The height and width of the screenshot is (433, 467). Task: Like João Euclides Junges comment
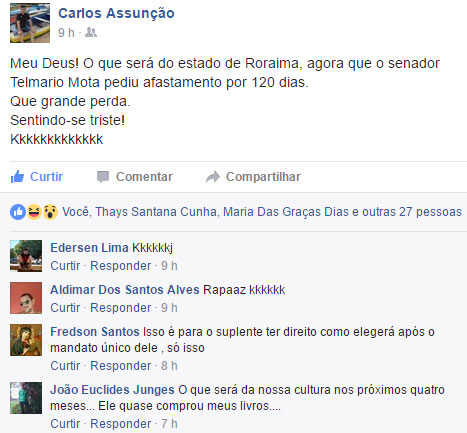pos(65,424)
